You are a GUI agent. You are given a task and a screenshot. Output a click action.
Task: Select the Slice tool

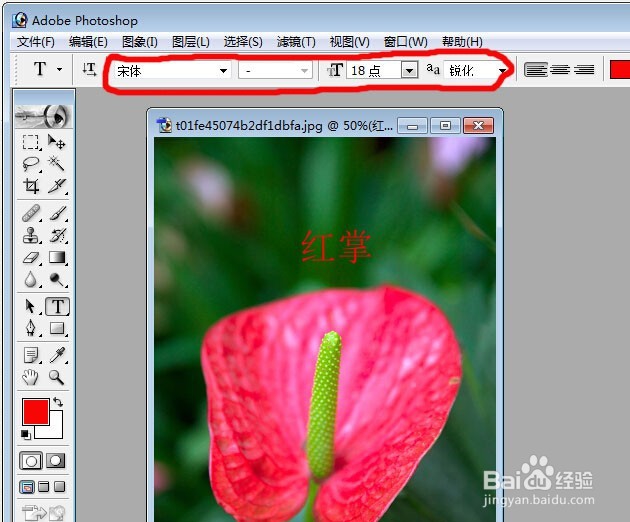[57, 186]
